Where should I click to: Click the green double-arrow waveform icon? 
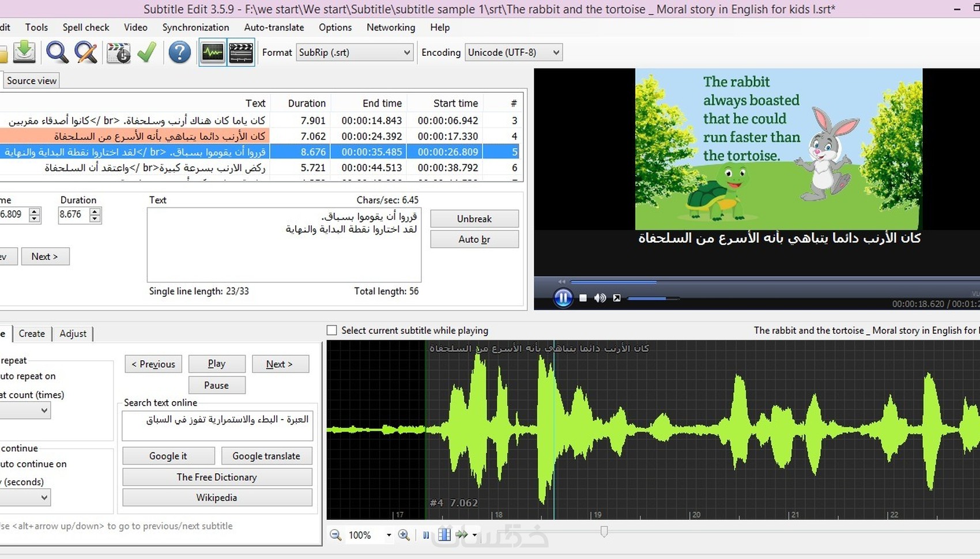pyautogui.click(x=462, y=535)
